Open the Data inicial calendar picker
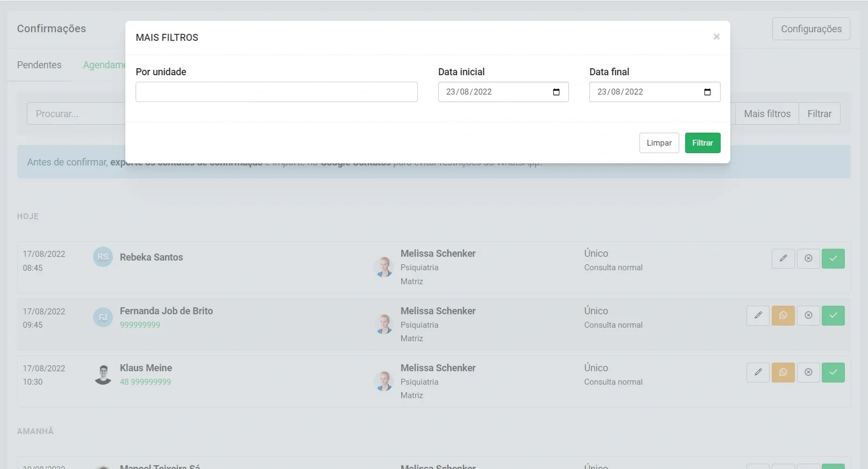 556,92
